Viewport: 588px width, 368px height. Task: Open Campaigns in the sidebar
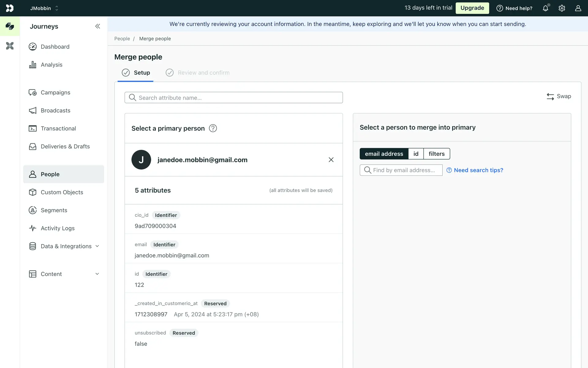(x=55, y=92)
